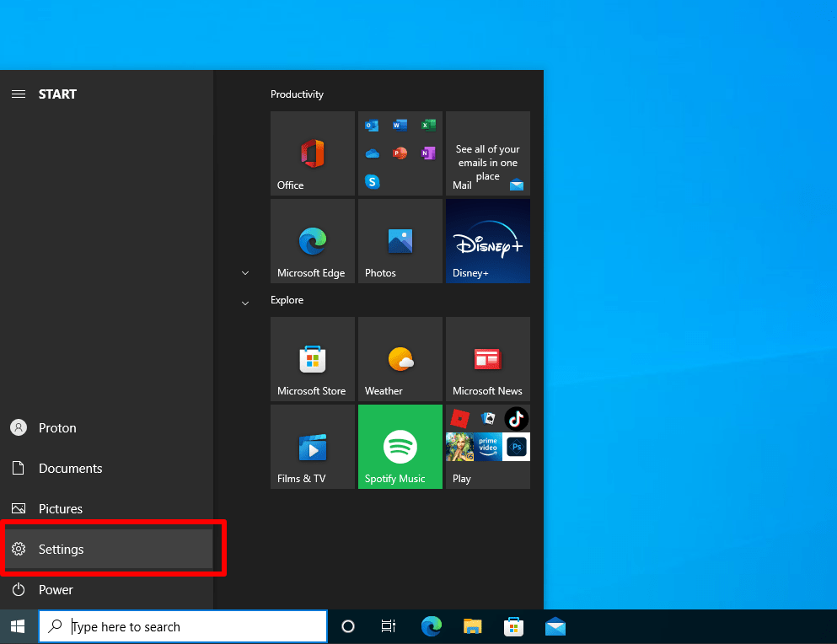Open Word in the Office apps folder tile
837x644 pixels.
(x=400, y=126)
